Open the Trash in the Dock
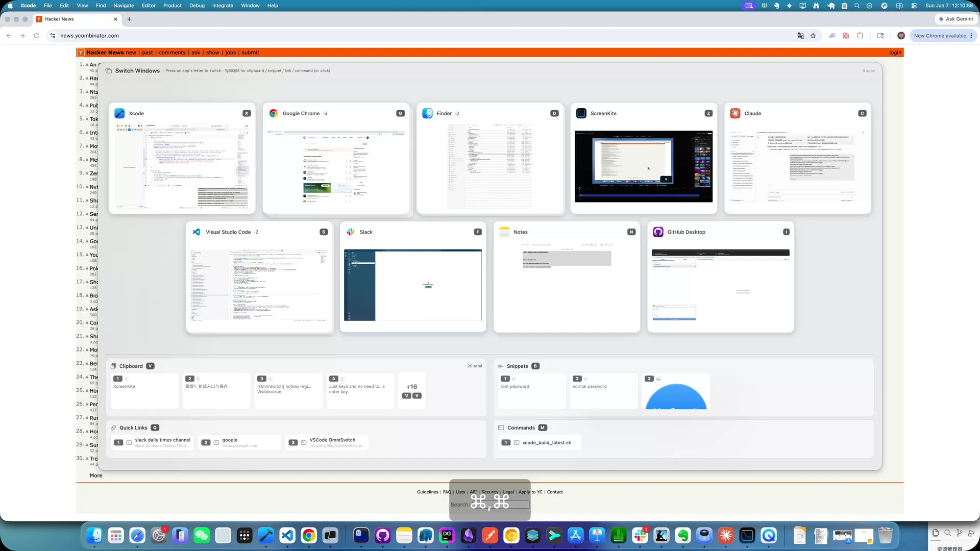This screenshot has height=551, width=980. (x=886, y=535)
